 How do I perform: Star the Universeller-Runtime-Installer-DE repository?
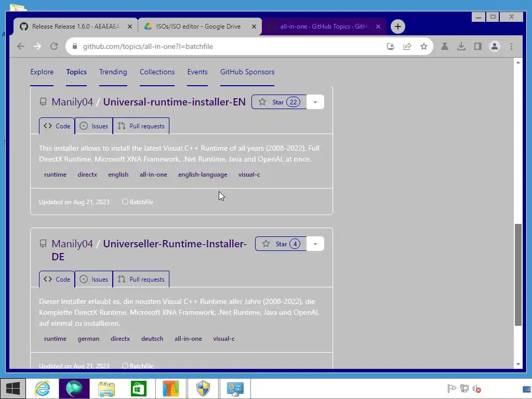(281, 244)
